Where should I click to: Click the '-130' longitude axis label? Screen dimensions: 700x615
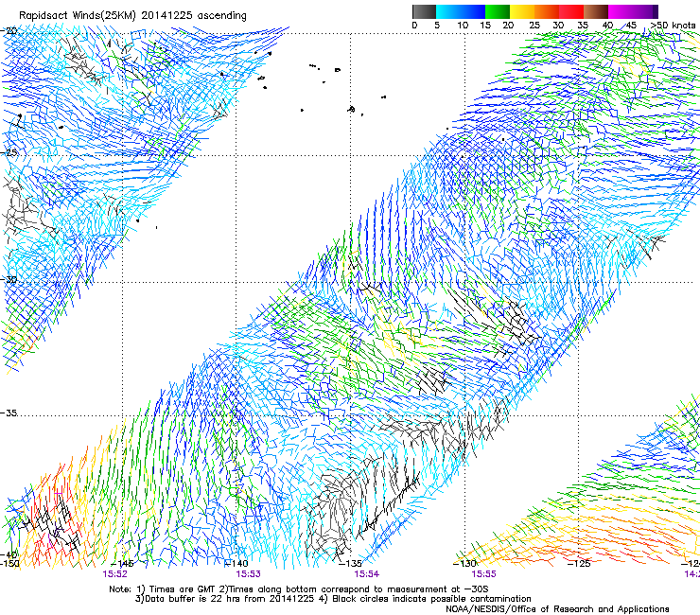pos(464,563)
